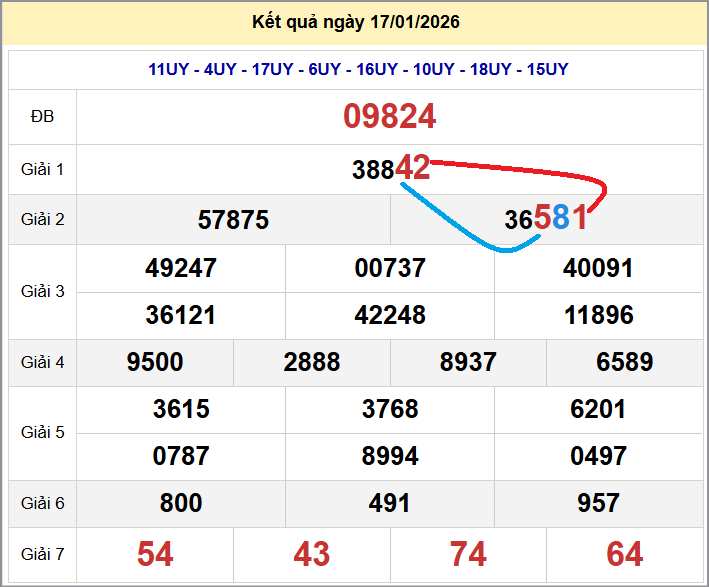Select the Giải 7 number 74
The height and width of the screenshot is (587, 709).
[468, 553]
